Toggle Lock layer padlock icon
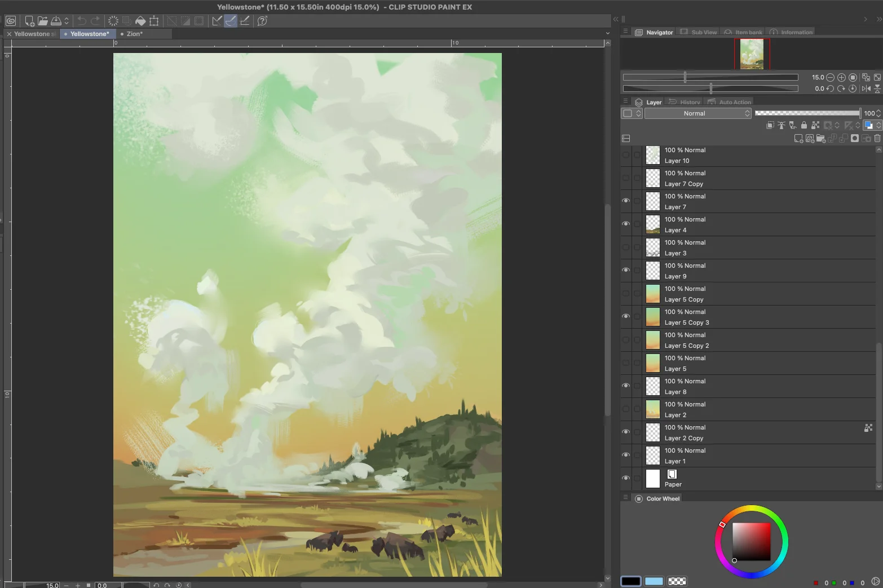The width and height of the screenshot is (883, 588). click(804, 125)
